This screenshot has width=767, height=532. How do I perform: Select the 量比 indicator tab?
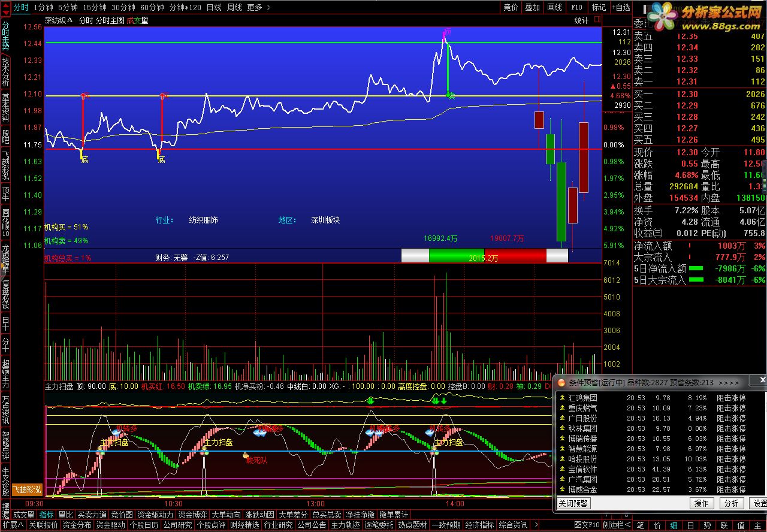tap(65, 515)
